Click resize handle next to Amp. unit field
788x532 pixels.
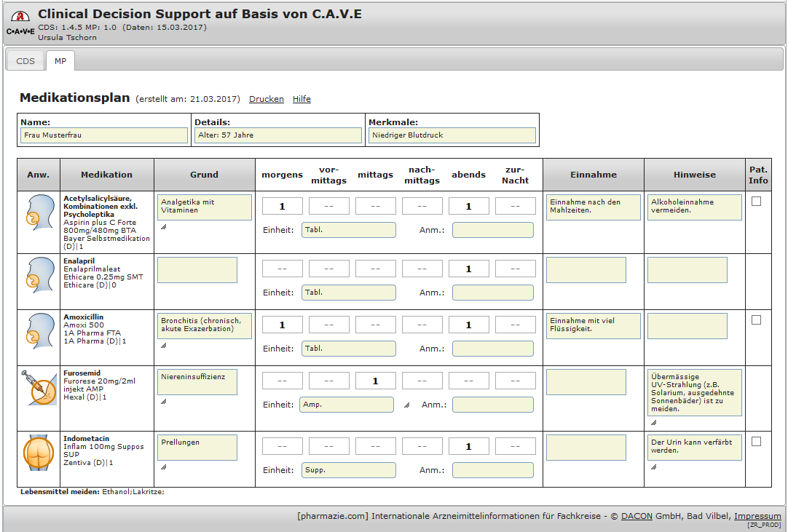[406, 405]
